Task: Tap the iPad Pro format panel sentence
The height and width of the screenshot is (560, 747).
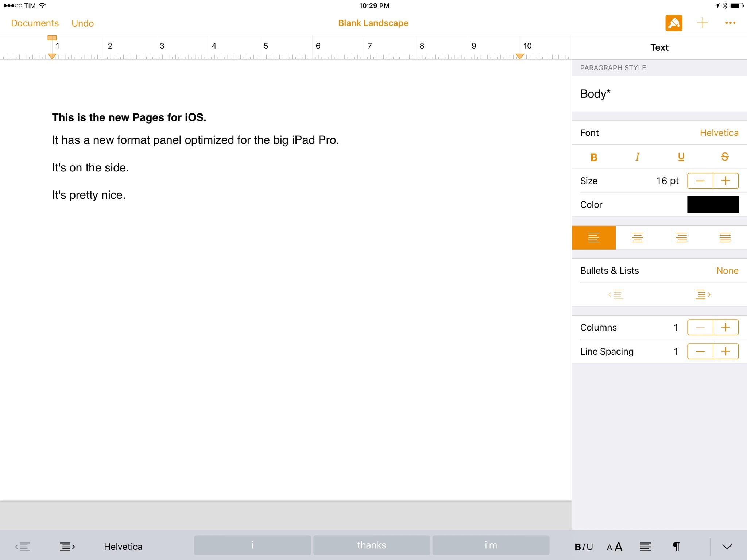Action: 196,140
